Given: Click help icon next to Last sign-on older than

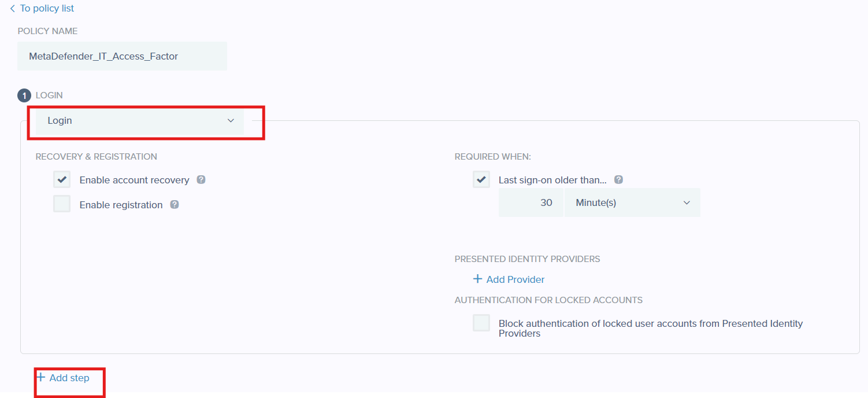Looking at the screenshot, I should coord(618,179).
